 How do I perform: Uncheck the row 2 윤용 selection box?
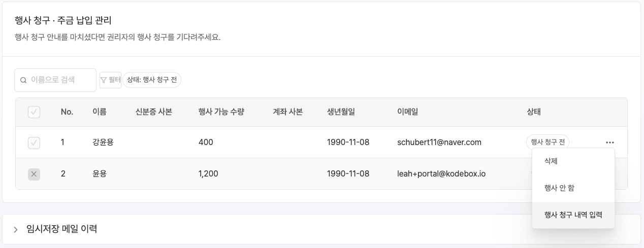[34, 174]
